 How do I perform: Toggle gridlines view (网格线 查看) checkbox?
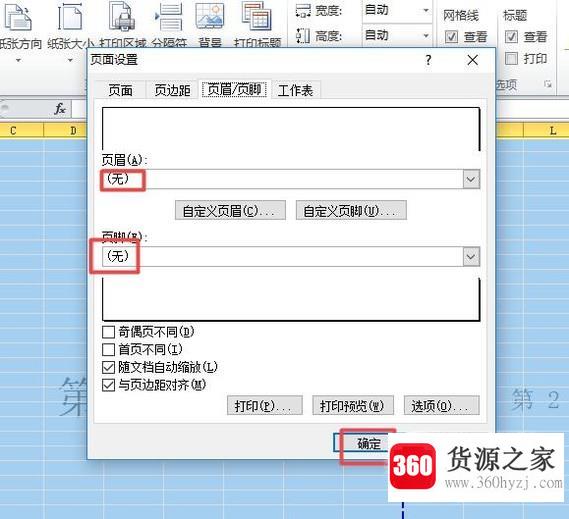451,37
